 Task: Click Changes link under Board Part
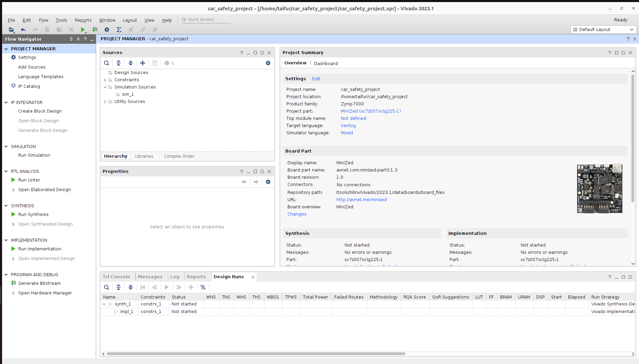click(297, 214)
